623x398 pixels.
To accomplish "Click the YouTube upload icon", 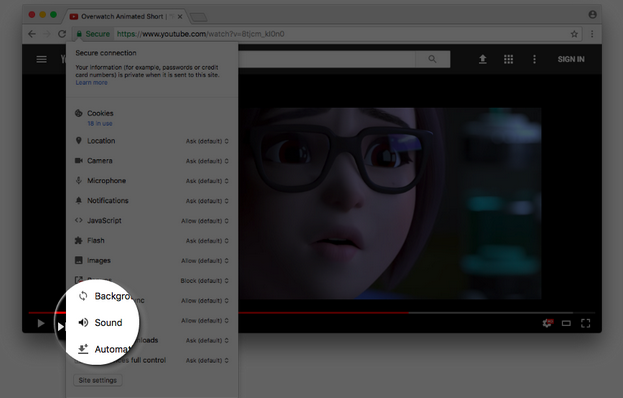I will pos(482,59).
